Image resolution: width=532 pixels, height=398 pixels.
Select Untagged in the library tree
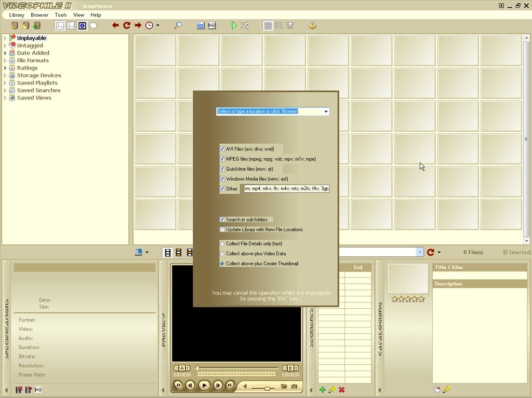[x=30, y=46]
